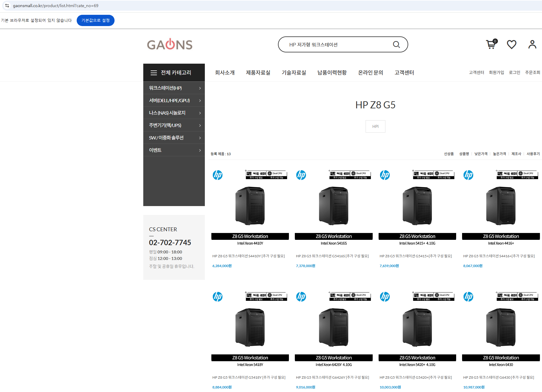Click product name 워크스테이션 G5415+ link
Viewport: 542px width, 392px height.
pos(416,256)
